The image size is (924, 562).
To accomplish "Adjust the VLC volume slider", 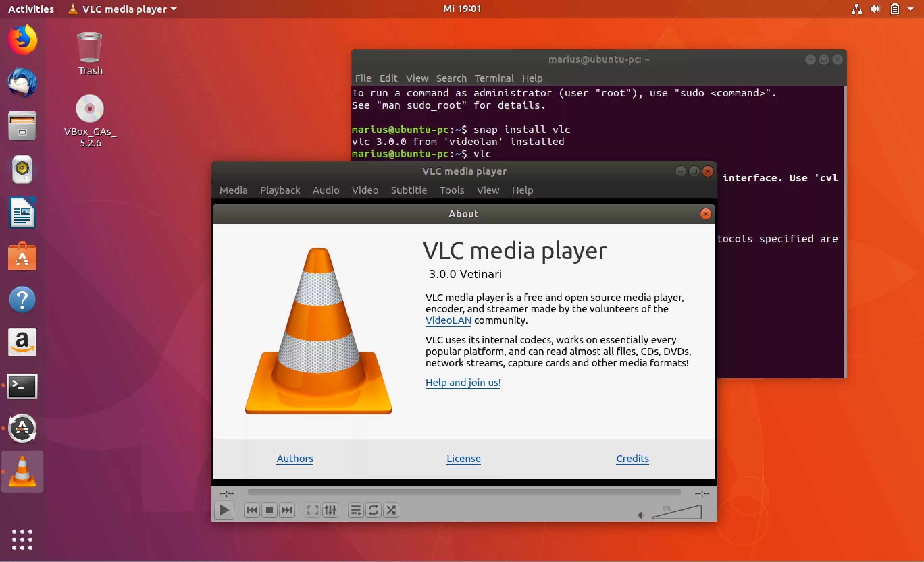I will (x=677, y=513).
